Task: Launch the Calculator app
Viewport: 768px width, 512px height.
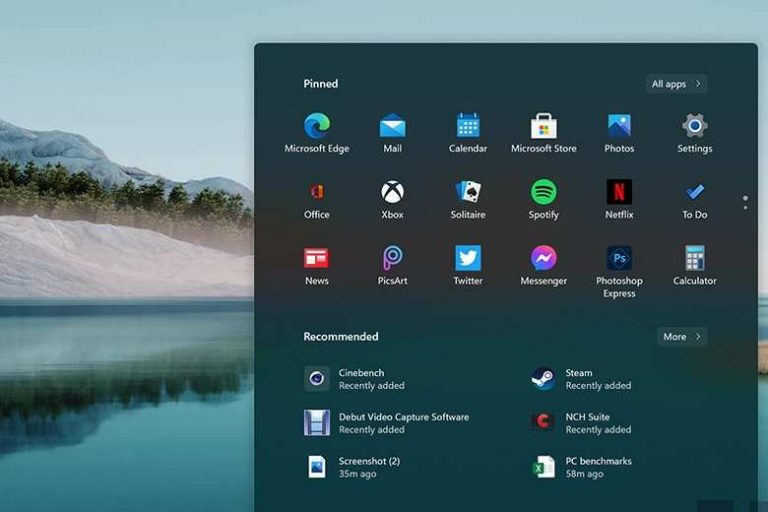Action: pyautogui.click(x=695, y=265)
